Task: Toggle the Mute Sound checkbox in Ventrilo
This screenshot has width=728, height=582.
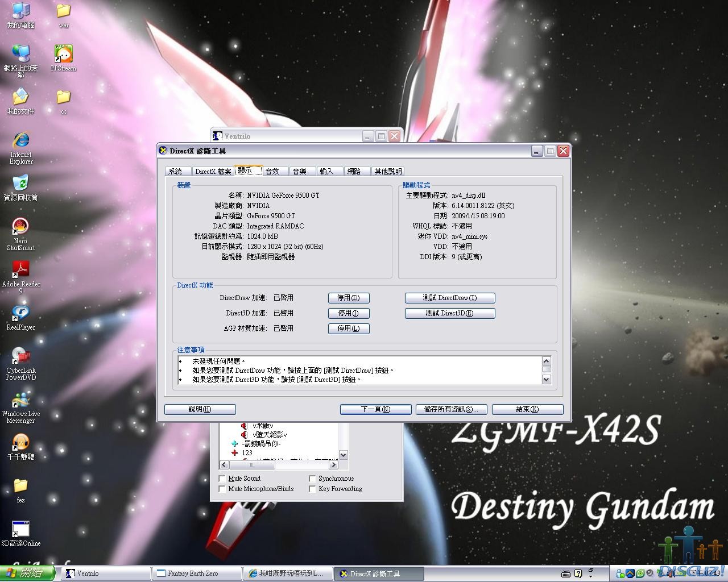Action: pyautogui.click(x=222, y=479)
